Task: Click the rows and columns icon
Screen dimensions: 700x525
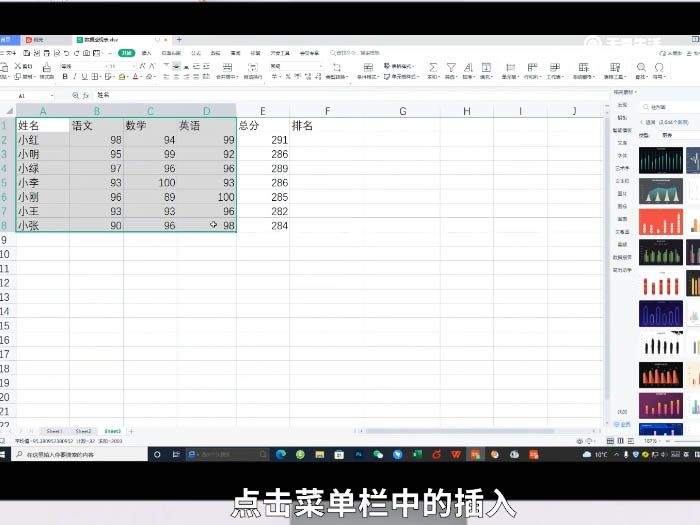Action: [532, 67]
